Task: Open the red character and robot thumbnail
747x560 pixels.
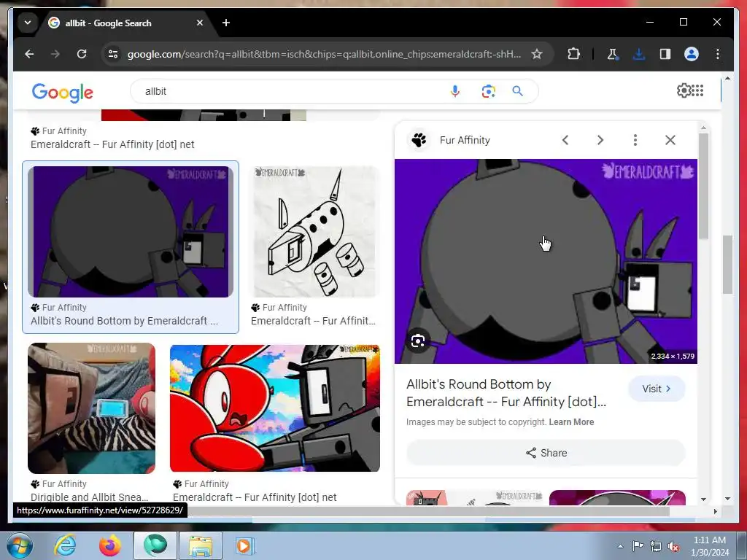Action: [275, 408]
